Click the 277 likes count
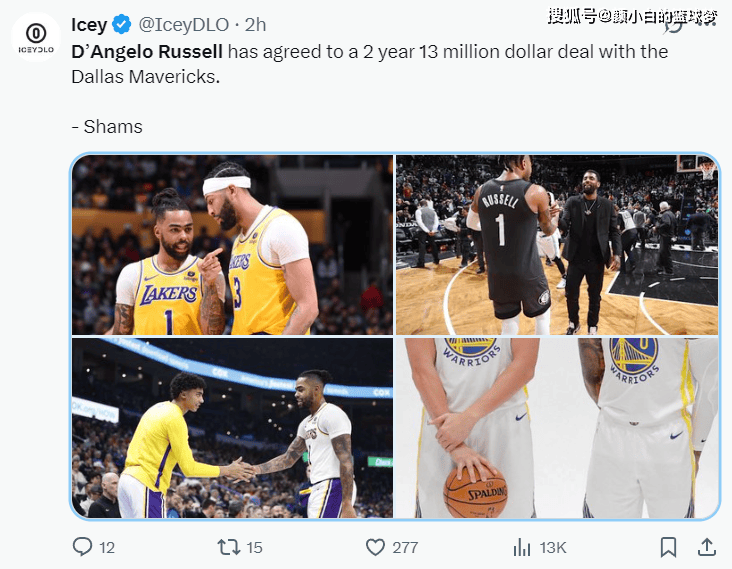This screenshot has width=732, height=569. (405, 547)
